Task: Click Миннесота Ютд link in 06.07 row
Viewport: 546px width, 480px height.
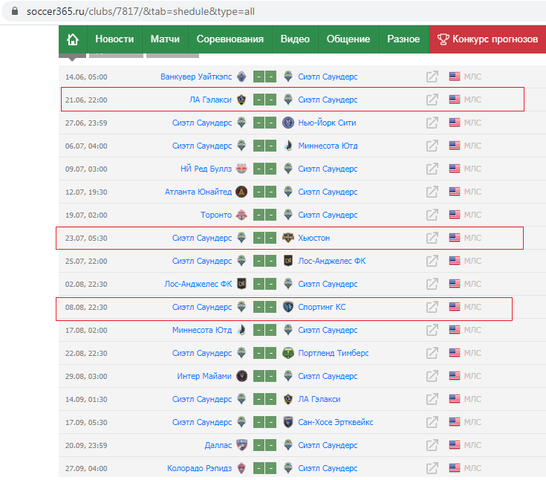Action: click(328, 146)
